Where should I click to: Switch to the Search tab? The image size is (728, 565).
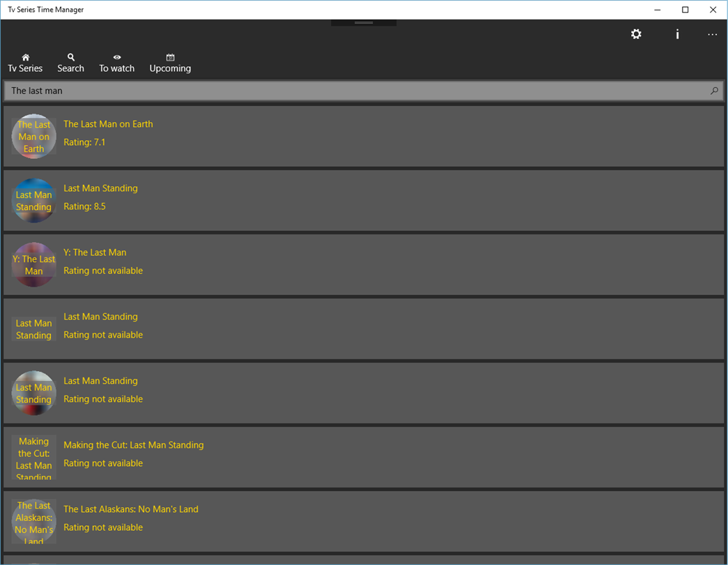click(x=70, y=63)
